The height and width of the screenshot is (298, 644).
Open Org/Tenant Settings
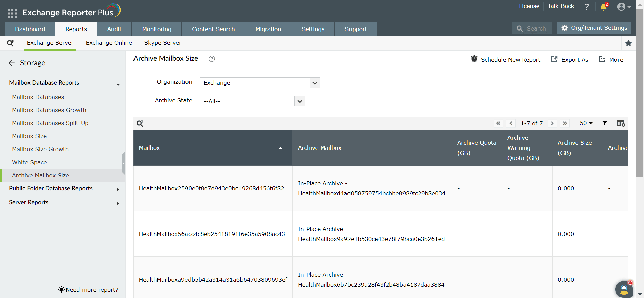pyautogui.click(x=594, y=28)
